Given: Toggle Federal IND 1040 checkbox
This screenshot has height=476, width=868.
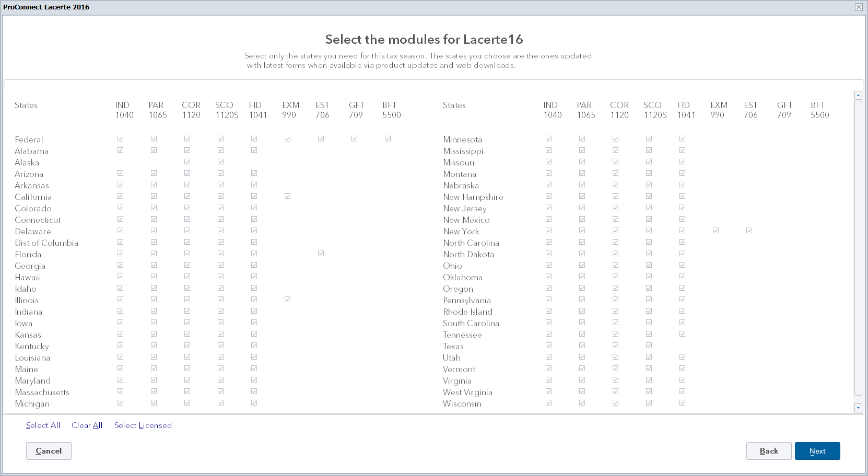Looking at the screenshot, I should pos(121,139).
